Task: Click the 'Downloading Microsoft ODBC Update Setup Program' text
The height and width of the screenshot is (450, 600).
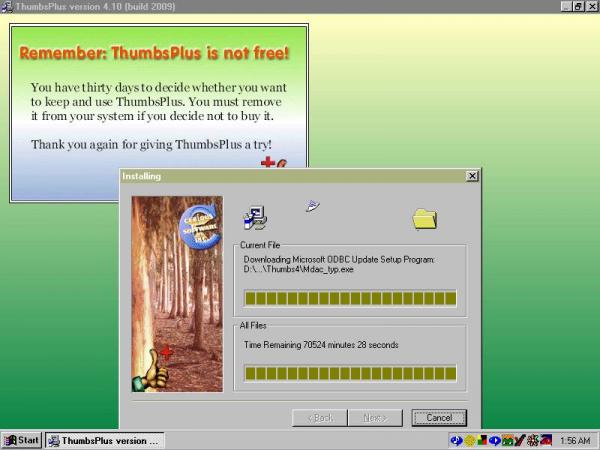Action: click(x=339, y=259)
